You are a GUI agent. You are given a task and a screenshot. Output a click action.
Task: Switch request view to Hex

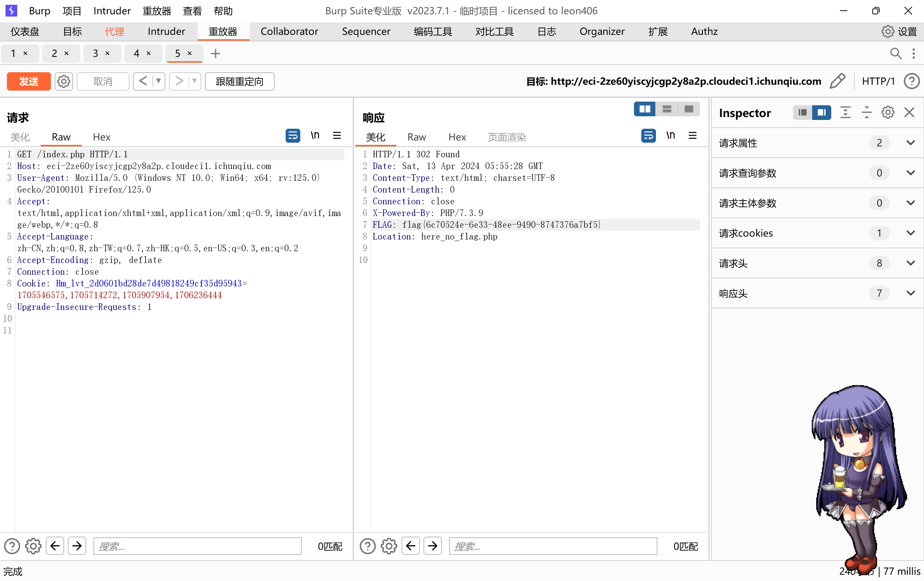point(101,137)
